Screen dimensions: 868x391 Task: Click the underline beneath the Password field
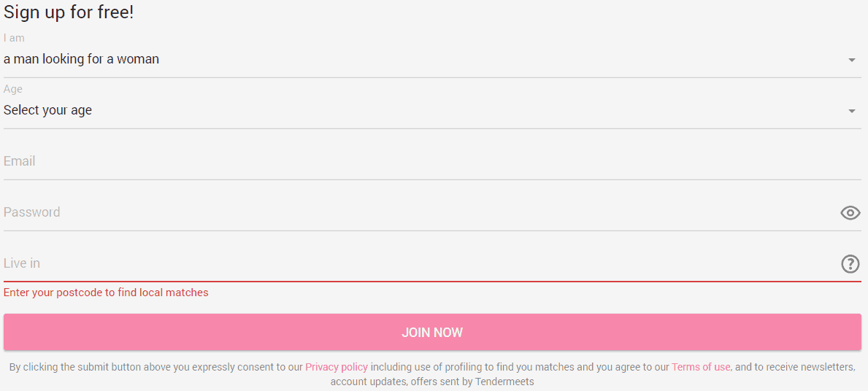tap(432, 231)
